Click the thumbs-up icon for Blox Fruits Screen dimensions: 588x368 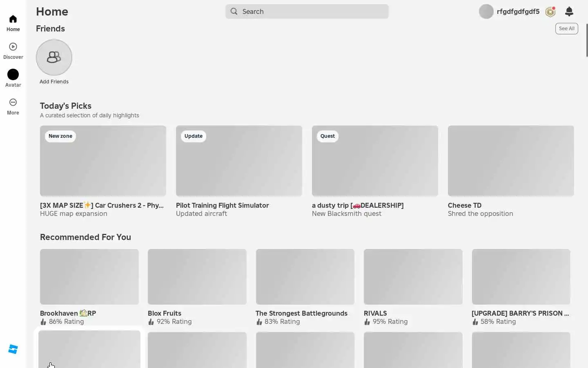click(151, 322)
